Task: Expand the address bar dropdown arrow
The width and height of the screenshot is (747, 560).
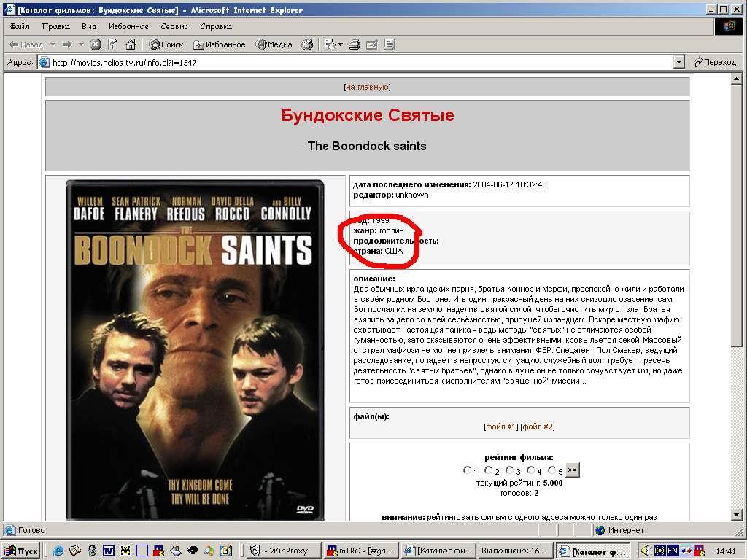Action: 679,63
